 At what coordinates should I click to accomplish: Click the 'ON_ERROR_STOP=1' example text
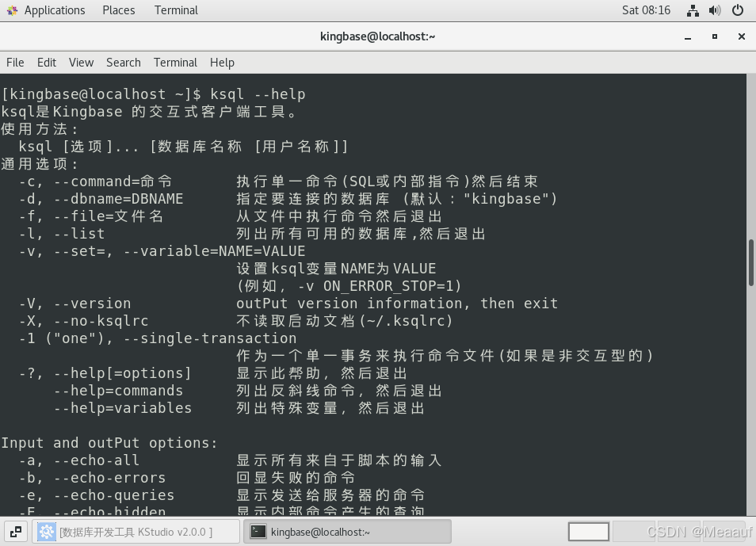[388, 286]
